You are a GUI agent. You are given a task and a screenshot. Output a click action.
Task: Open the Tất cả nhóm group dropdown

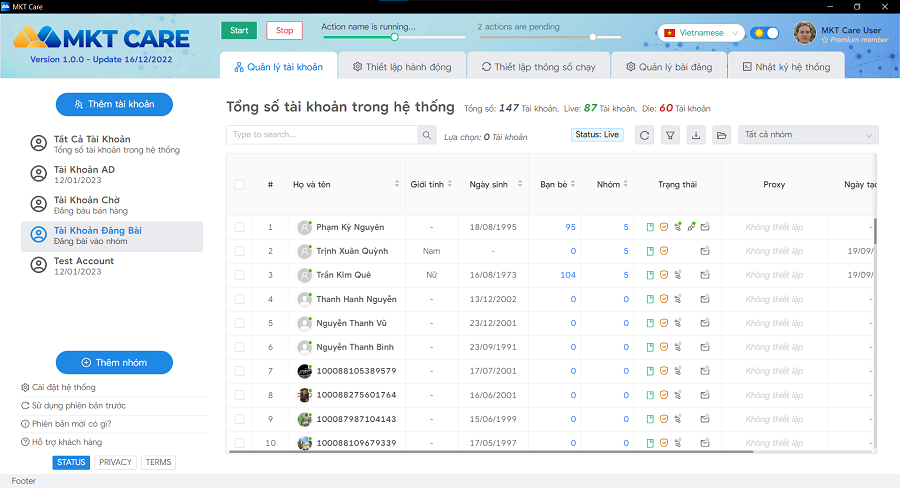[808, 135]
